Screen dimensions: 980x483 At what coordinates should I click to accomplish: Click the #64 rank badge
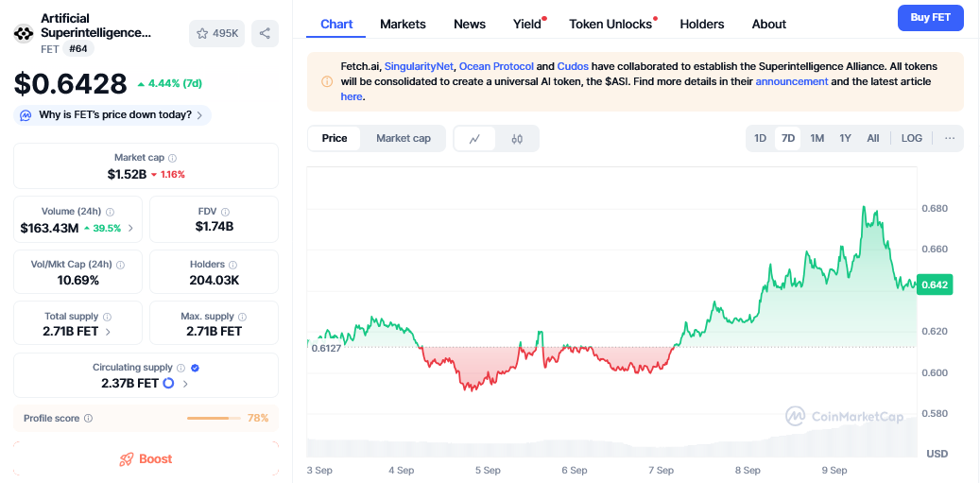point(78,49)
